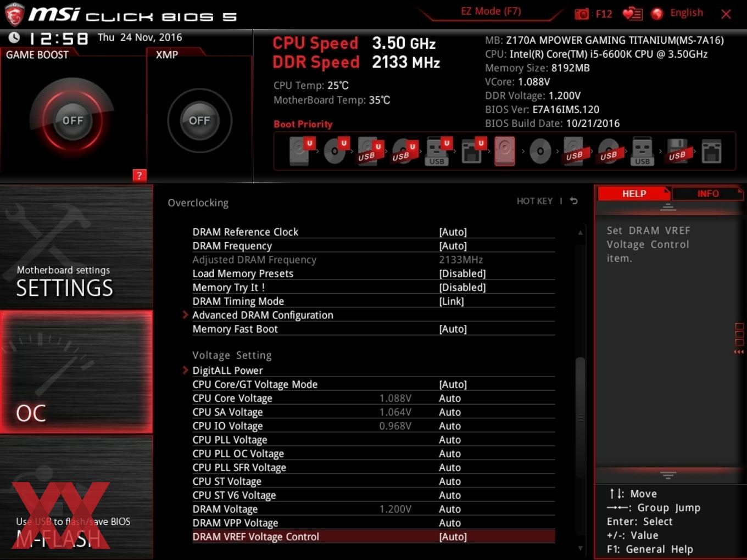
Task: Select the legacy USB CD/DVD boot icon
Action: tap(609, 152)
